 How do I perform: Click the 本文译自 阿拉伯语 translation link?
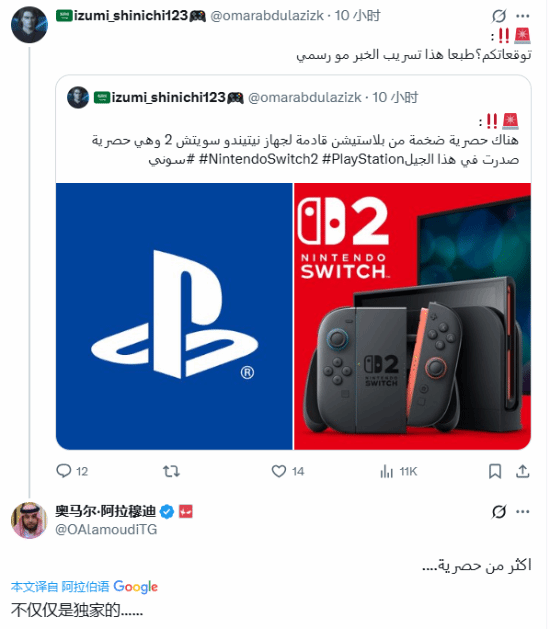(60, 586)
